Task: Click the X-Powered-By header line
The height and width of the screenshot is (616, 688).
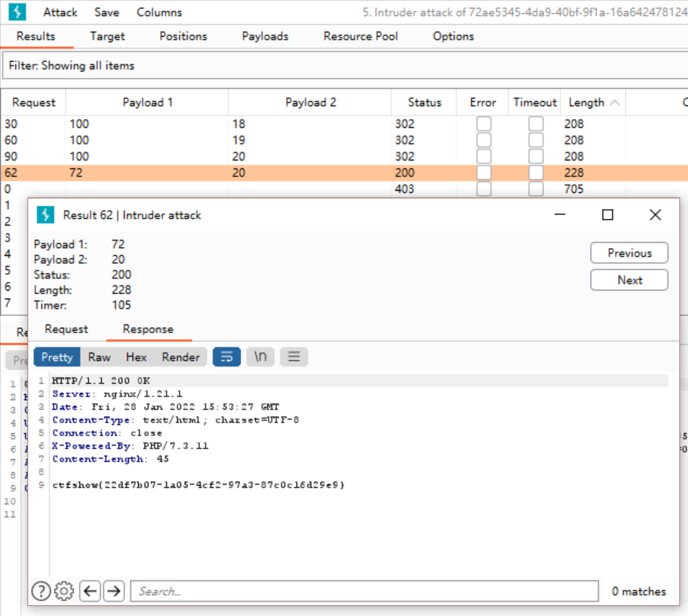Action: 130,446
